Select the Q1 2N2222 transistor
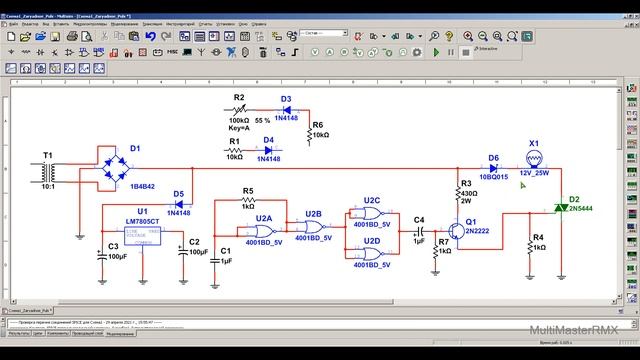The height and width of the screenshot is (360, 640). [456, 231]
